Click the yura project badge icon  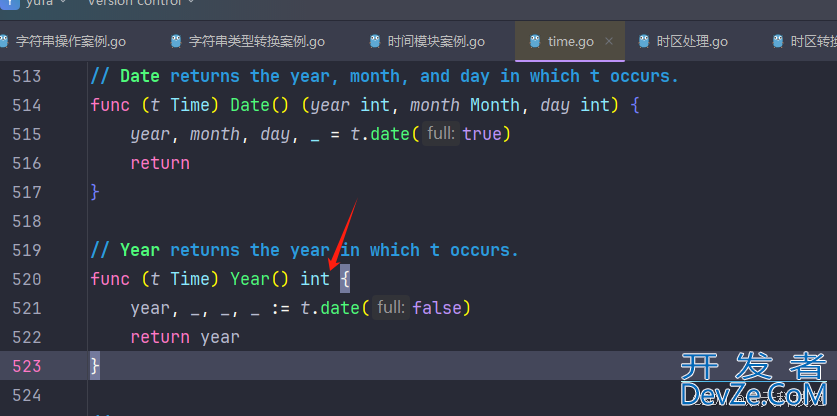[x=9, y=3]
